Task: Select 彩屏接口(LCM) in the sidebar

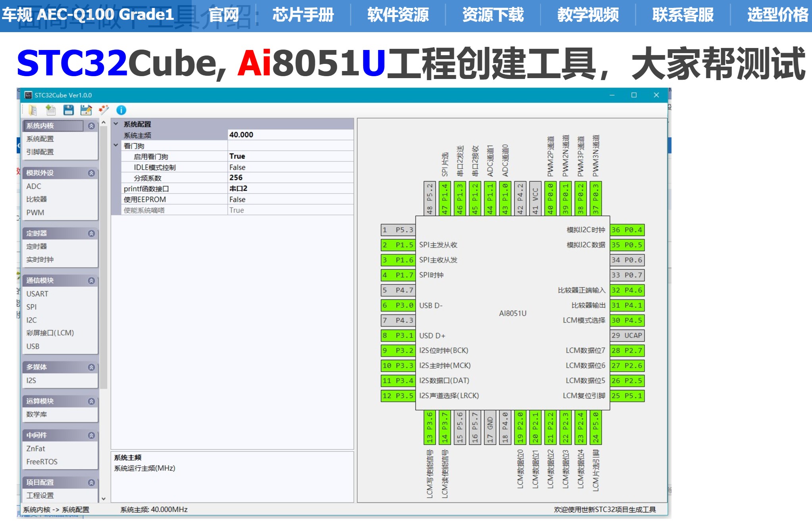Action: tap(50, 333)
